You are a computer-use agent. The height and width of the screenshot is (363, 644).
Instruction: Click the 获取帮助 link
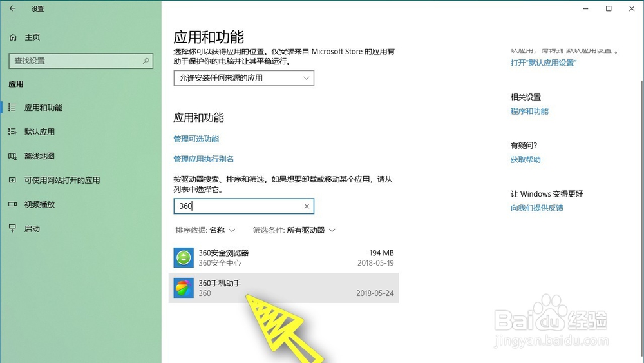point(526,160)
